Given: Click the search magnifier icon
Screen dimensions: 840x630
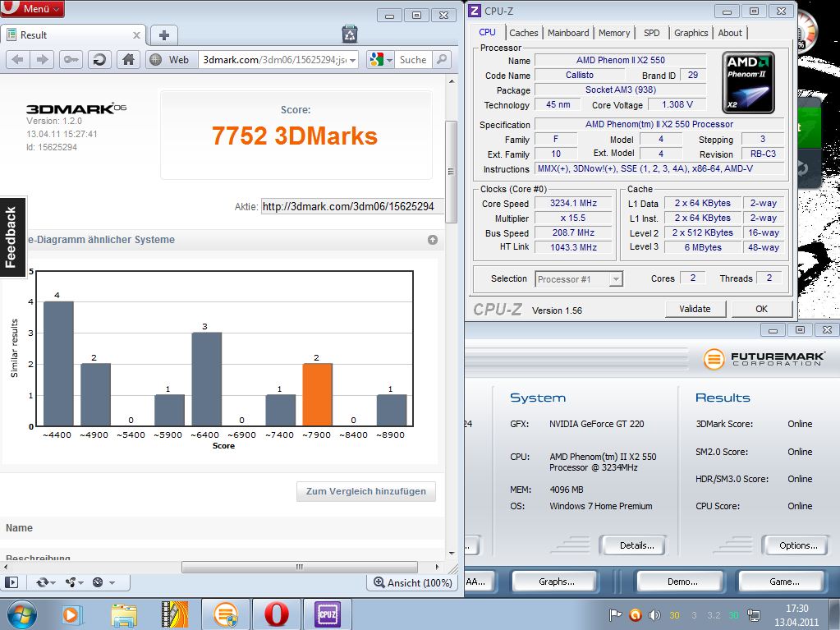Looking at the screenshot, I should click(x=442, y=59).
